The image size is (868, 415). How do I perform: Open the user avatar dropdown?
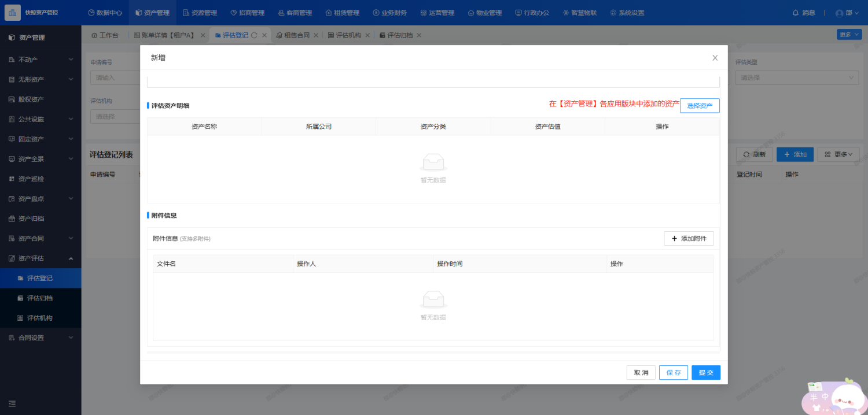847,13
